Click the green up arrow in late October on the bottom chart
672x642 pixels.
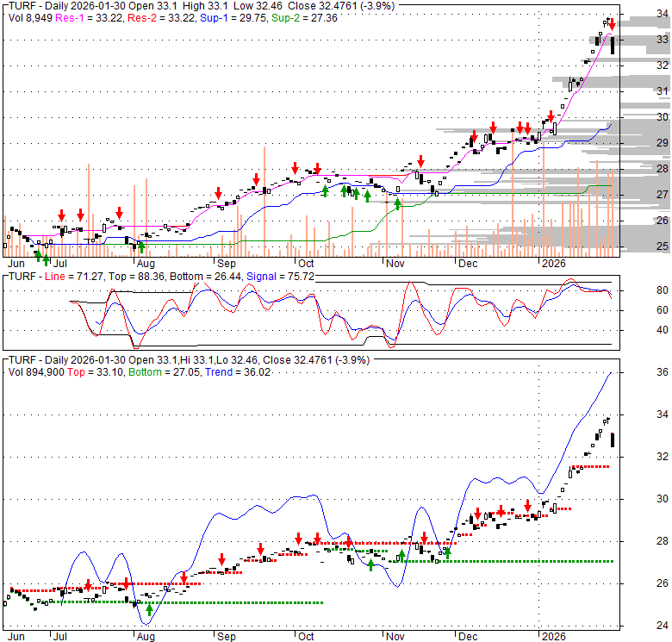[x=370, y=564]
